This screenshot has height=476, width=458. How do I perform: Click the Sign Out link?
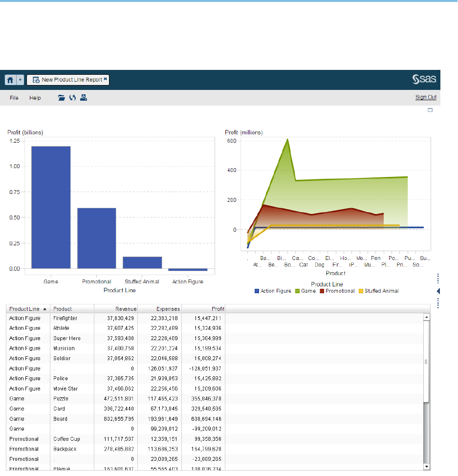(x=426, y=97)
